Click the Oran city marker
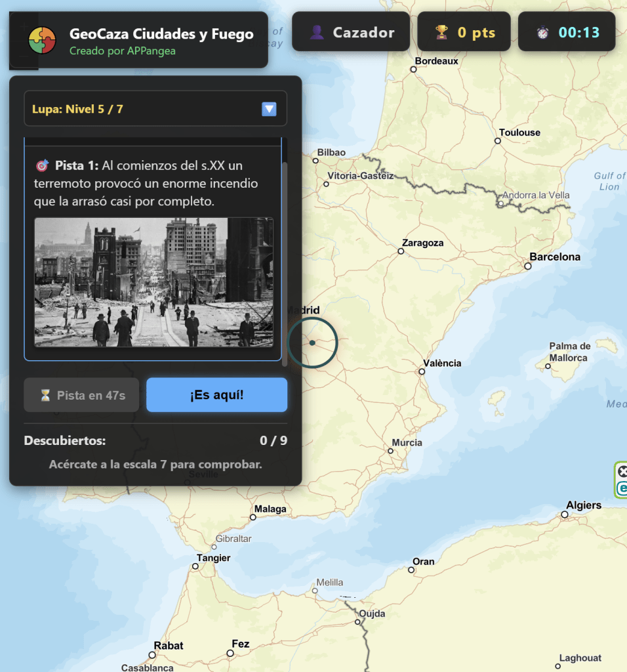The height and width of the screenshot is (672, 627). (x=411, y=570)
